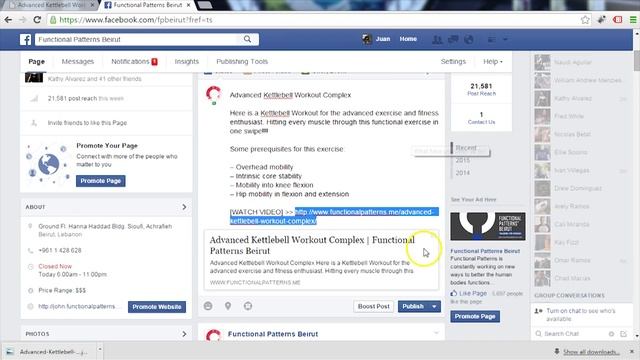Open the Help dropdown menu
This screenshot has height=360, width=640.
[493, 62]
